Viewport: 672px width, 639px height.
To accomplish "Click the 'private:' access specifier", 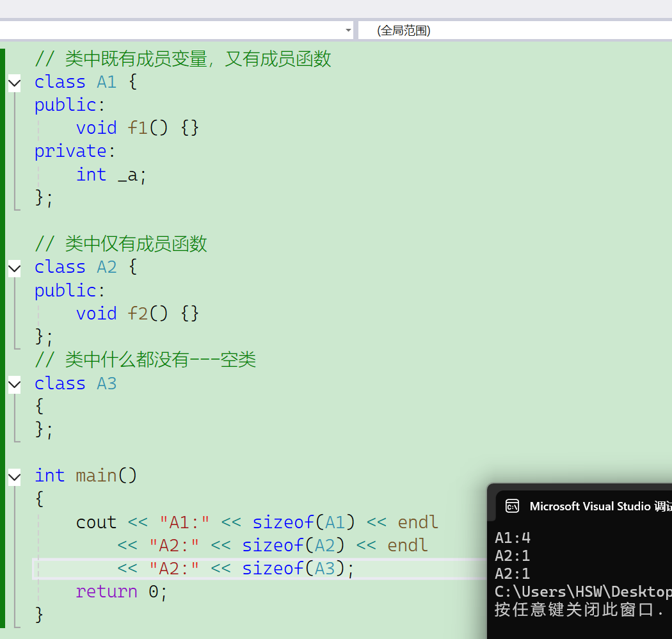I will 75,151.
